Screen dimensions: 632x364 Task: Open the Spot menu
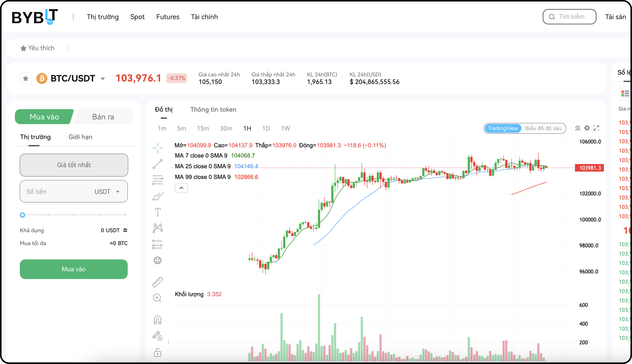point(137,17)
